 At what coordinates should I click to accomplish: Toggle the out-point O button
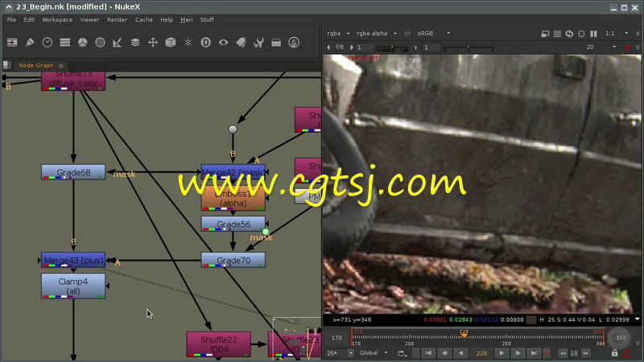click(x=547, y=353)
